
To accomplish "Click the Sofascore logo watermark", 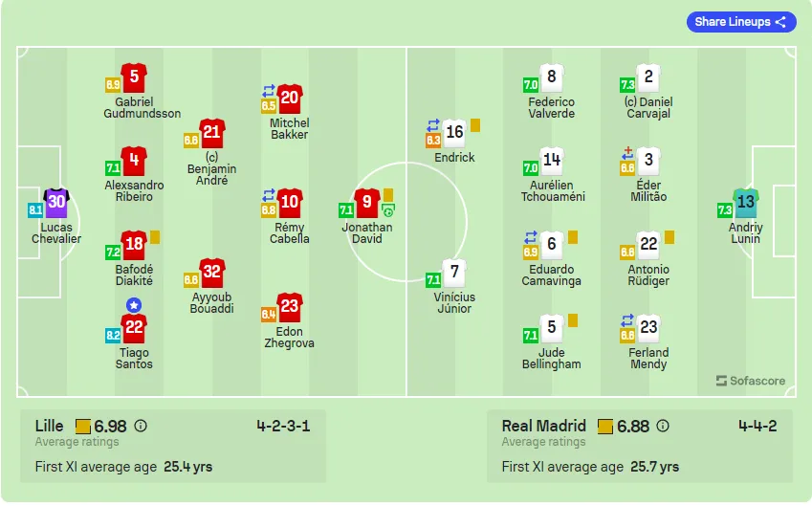I will tap(751, 381).
